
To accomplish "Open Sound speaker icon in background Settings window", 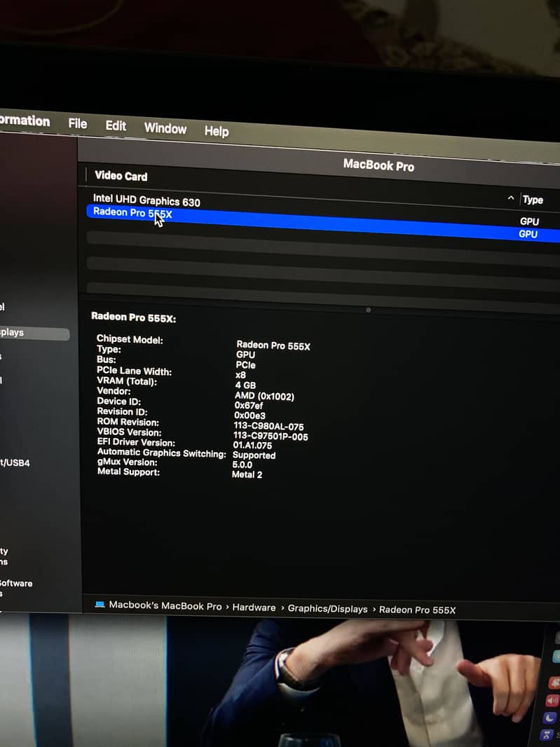I will (x=553, y=701).
